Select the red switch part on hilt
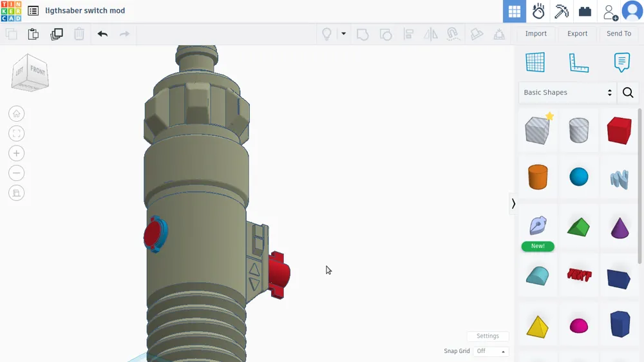Image resolution: width=644 pixels, height=362 pixels. (279, 274)
